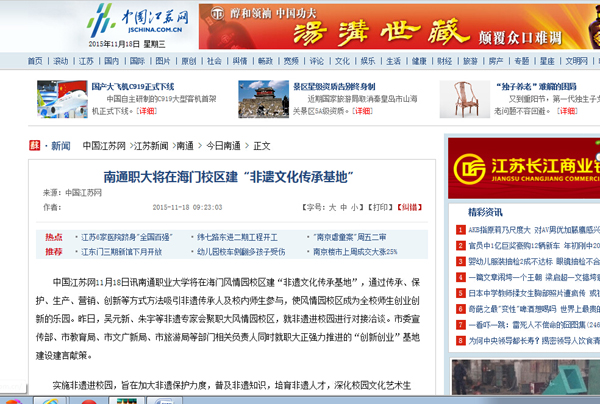The image size is (600, 404).
Task: Click 中国江苏网 in the breadcrumb
Action: tap(104, 146)
